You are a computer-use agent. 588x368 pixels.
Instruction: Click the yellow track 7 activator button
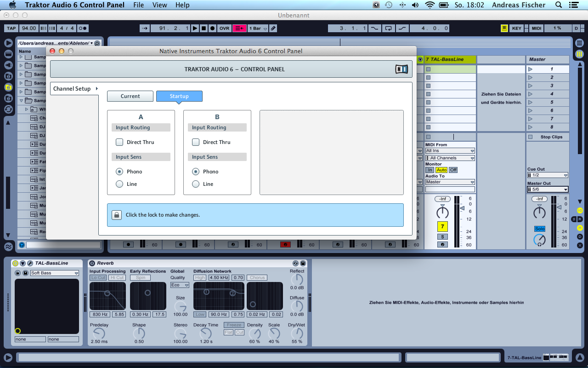coord(442,226)
